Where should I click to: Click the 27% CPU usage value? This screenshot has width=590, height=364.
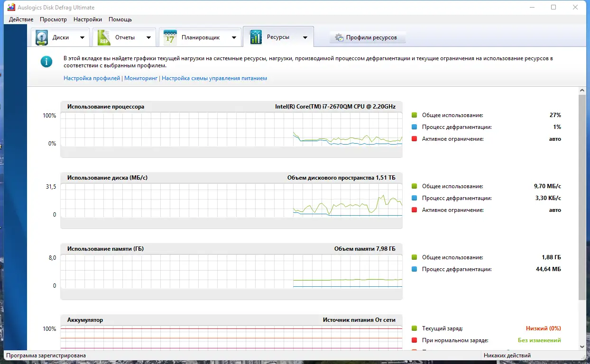(x=555, y=115)
